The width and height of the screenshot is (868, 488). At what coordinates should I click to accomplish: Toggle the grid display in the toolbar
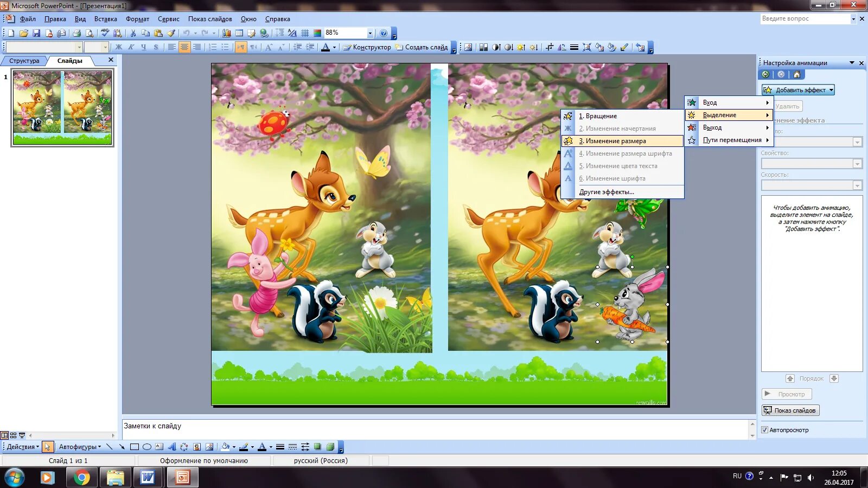(x=305, y=33)
